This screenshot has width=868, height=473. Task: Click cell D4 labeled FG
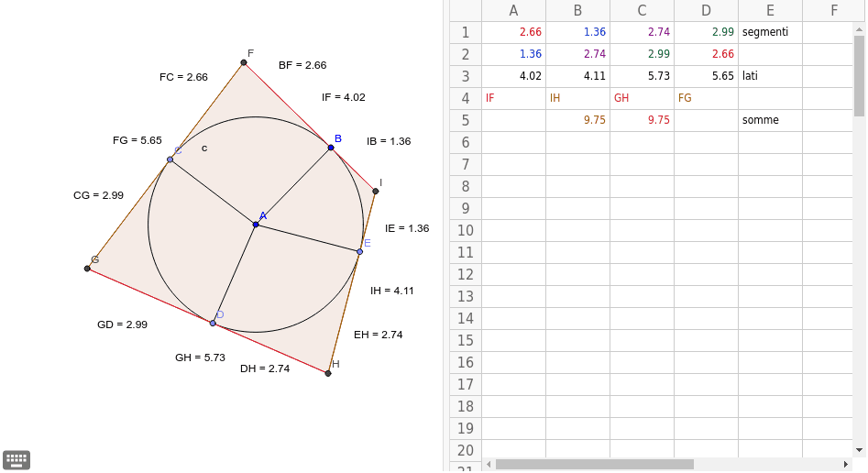click(707, 98)
